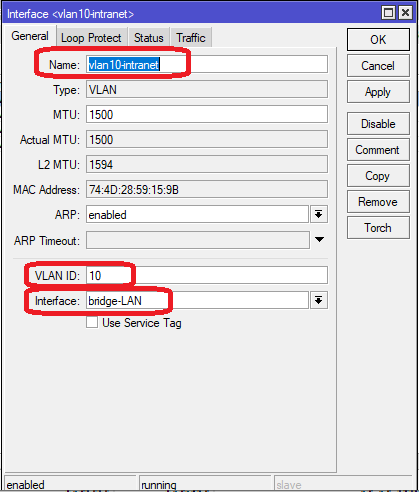The height and width of the screenshot is (492, 419).
Task: Click the VLAN ID input field
Action: pyautogui.click(x=207, y=275)
